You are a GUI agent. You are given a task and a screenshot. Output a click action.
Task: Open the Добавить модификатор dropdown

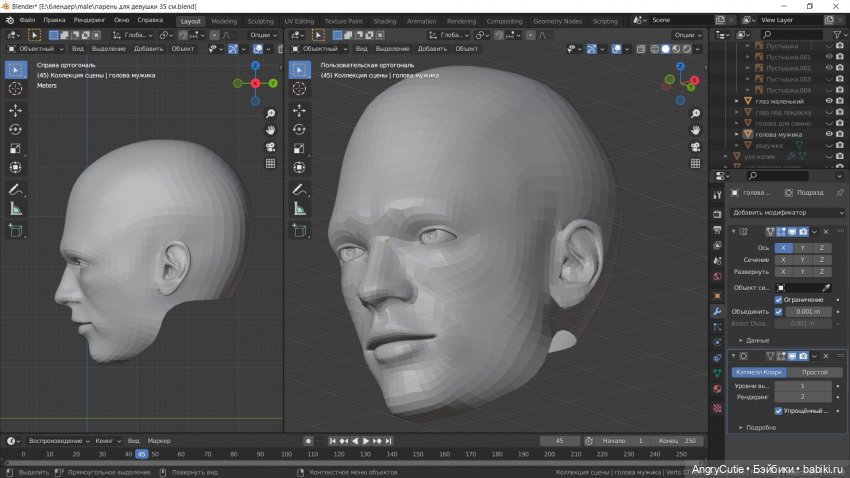pyautogui.click(x=788, y=212)
